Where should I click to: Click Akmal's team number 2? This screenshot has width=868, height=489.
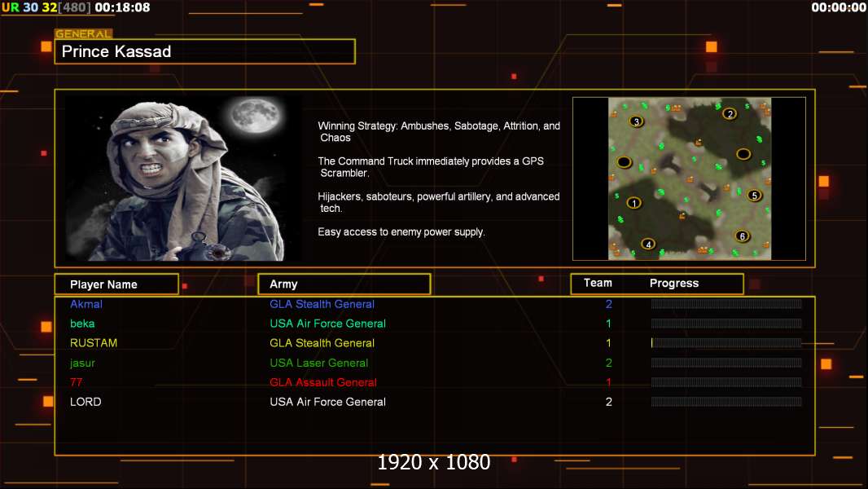pos(609,304)
